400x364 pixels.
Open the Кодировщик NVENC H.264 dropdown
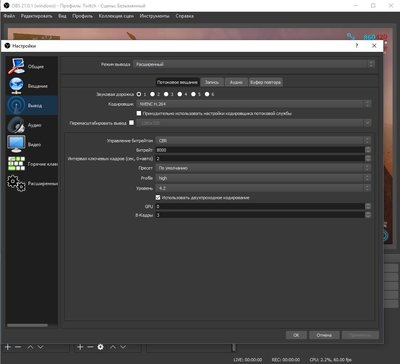click(253, 104)
